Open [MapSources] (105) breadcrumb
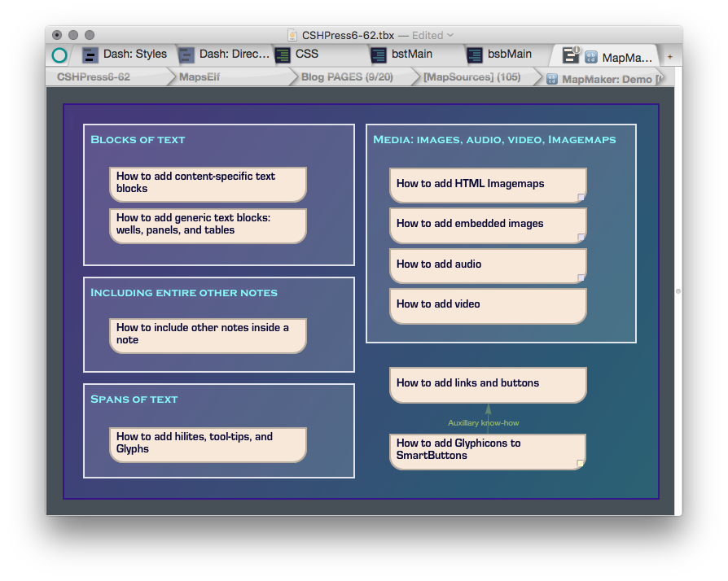The width and height of the screenshot is (728, 581). tap(471, 77)
